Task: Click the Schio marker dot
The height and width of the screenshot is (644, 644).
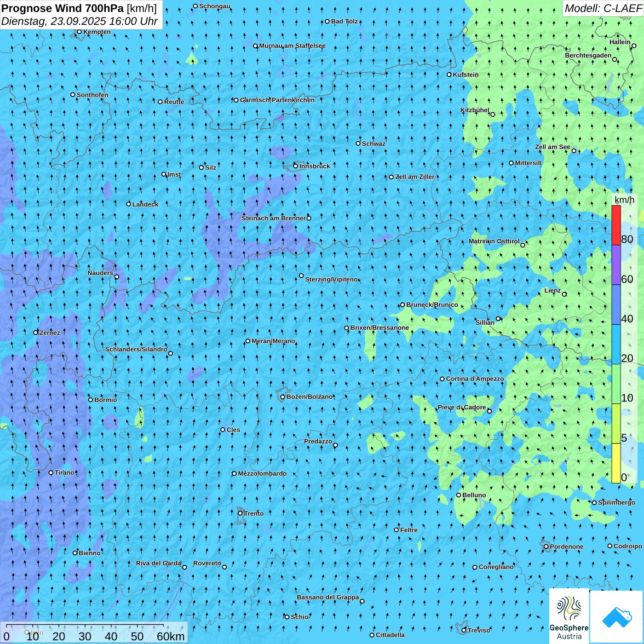Action: click(287, 617)
